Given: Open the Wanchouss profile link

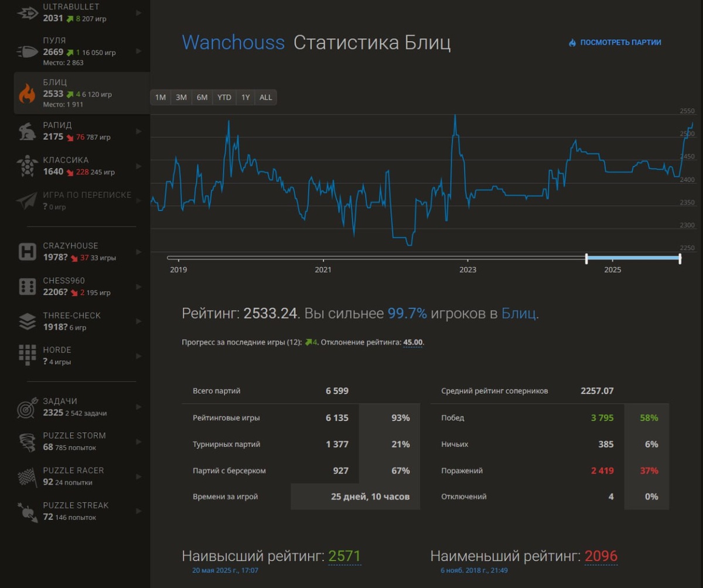Looking at the screenshot, I should coord(233,42).
